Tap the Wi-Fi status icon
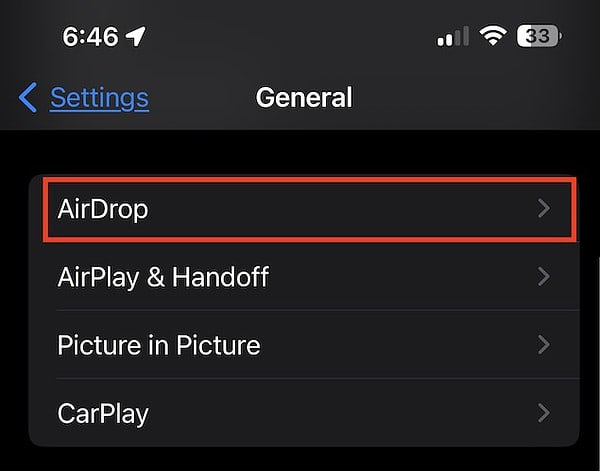Image resolution: width=600 pixels, height=471 pixels. coord(492,37)
